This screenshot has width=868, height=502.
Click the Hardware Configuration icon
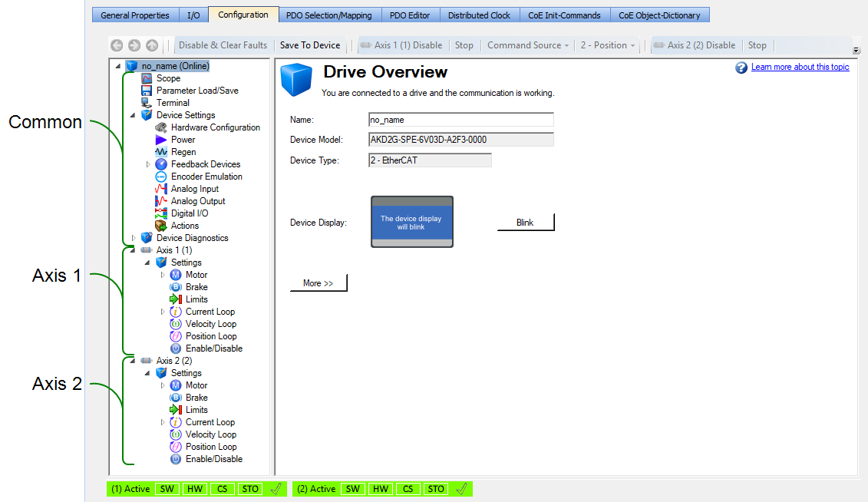pos(161,127)
